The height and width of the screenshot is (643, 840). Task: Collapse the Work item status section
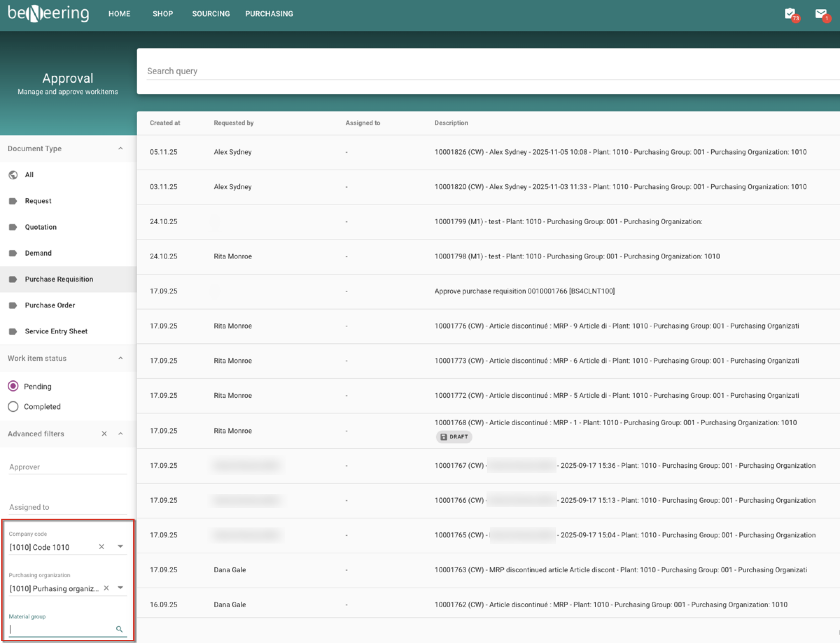point(120,358)
